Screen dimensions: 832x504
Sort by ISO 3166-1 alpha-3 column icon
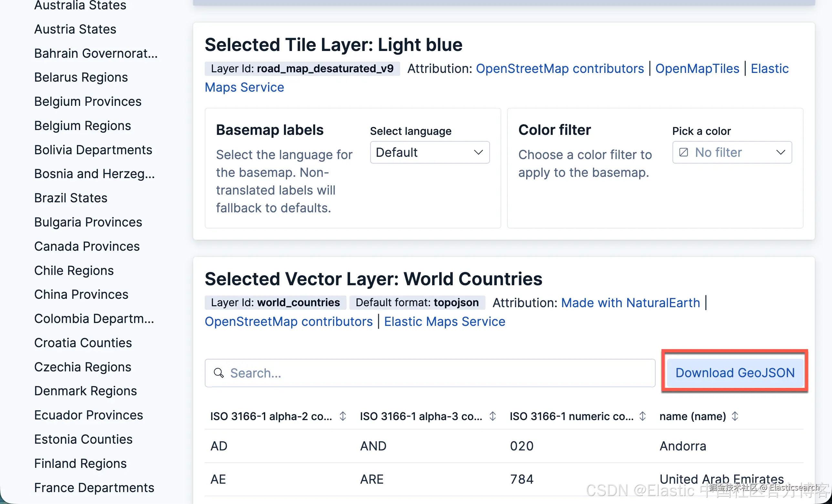coord(493,416)
